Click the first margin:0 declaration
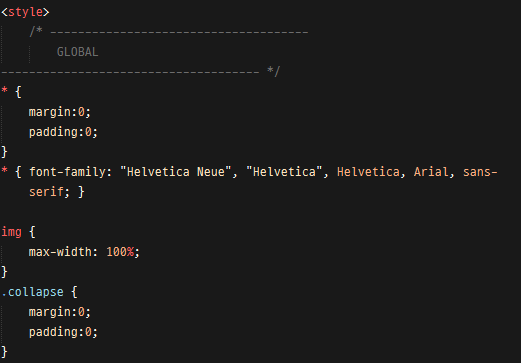The image size is (521, 363). 60,112
